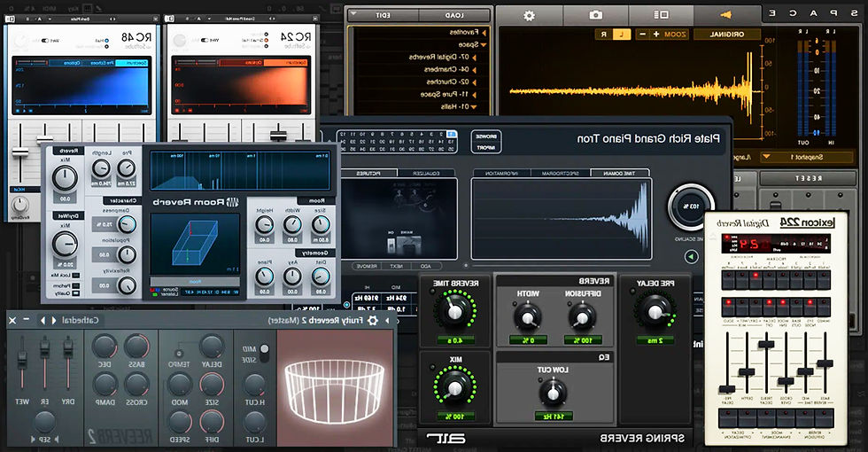Click the SIZE knob in Fruity Reeverb 2
This screenshot has height=452, width=868.
pos(212,384)
